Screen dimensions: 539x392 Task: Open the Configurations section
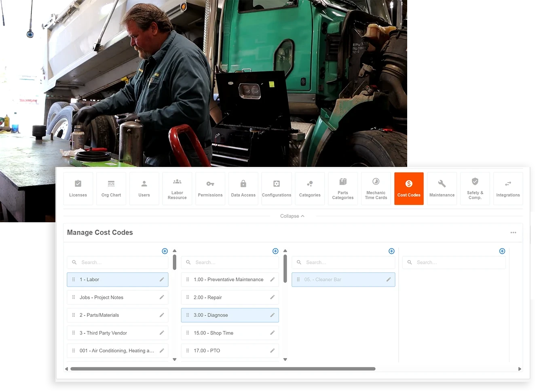277,188
